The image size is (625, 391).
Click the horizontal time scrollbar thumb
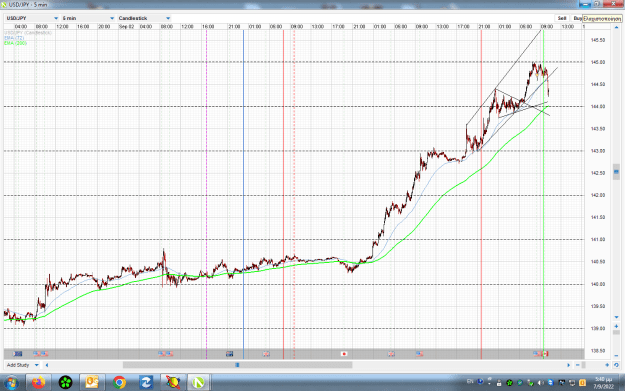coord(238,365)
